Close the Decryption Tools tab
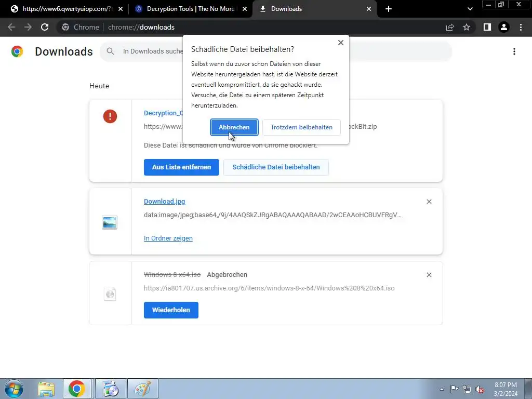 [x=245, y=9]
